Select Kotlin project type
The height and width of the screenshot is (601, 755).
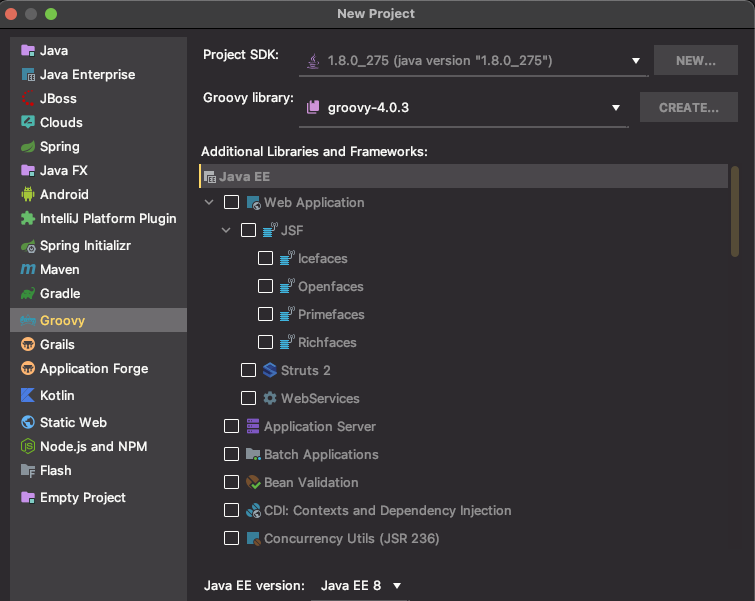coord(98,396)
